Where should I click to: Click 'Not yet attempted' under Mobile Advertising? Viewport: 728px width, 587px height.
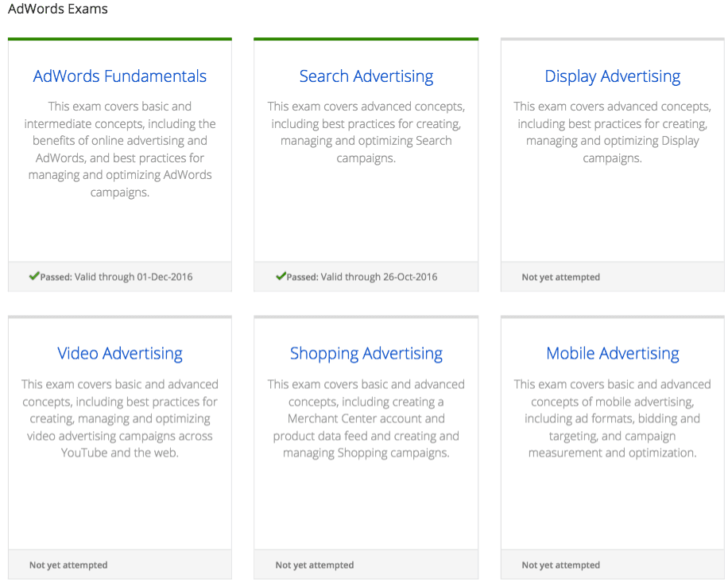(561, 566)
